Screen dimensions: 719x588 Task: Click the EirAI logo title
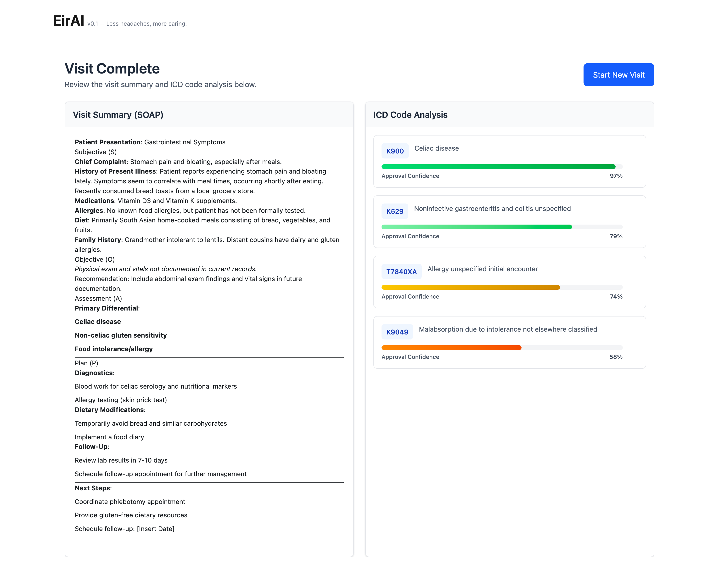pyautogui.click(x=69, y=21)
